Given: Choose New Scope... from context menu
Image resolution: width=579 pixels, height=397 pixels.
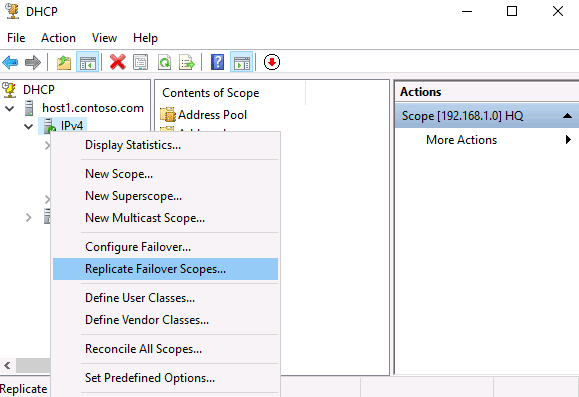Looking at the screenshot, I should (165, 174).
